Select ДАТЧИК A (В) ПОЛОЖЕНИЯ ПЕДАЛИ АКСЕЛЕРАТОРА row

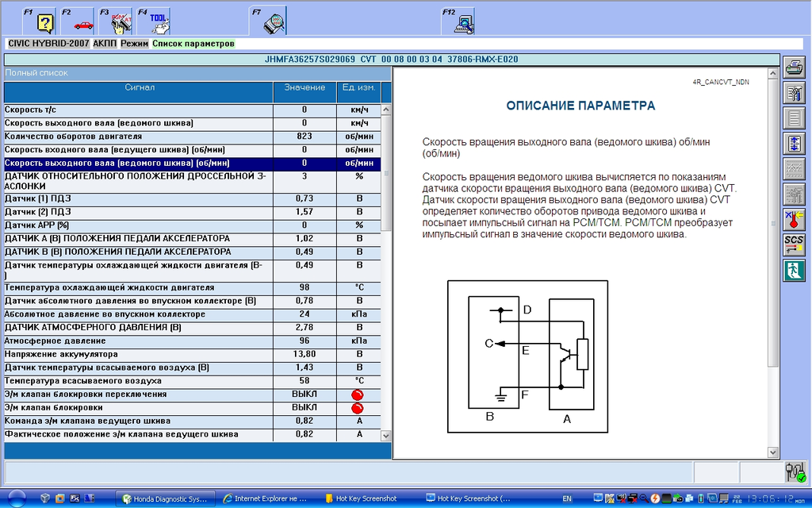tap(192, 239)
